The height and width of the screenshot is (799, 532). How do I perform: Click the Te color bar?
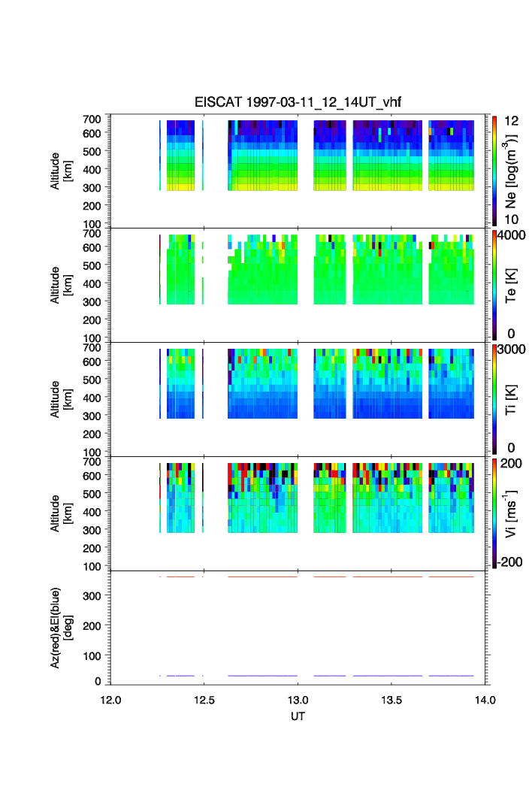tap(494, 285)
